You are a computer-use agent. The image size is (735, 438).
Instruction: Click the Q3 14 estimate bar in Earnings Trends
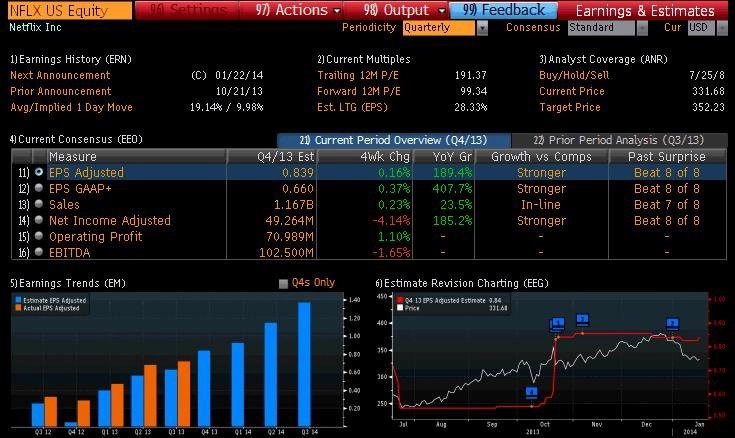pyautogui.click(x=304, y=364)
